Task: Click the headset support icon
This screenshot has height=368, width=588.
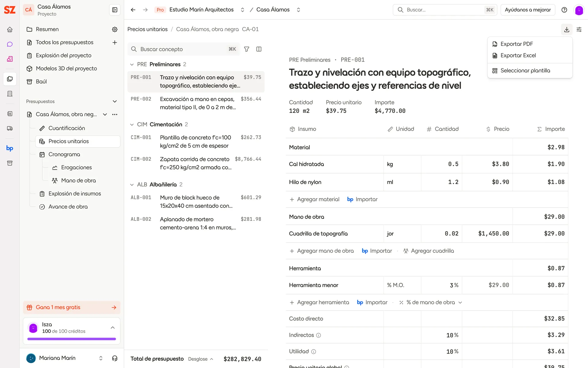Action: coord(115,358)
